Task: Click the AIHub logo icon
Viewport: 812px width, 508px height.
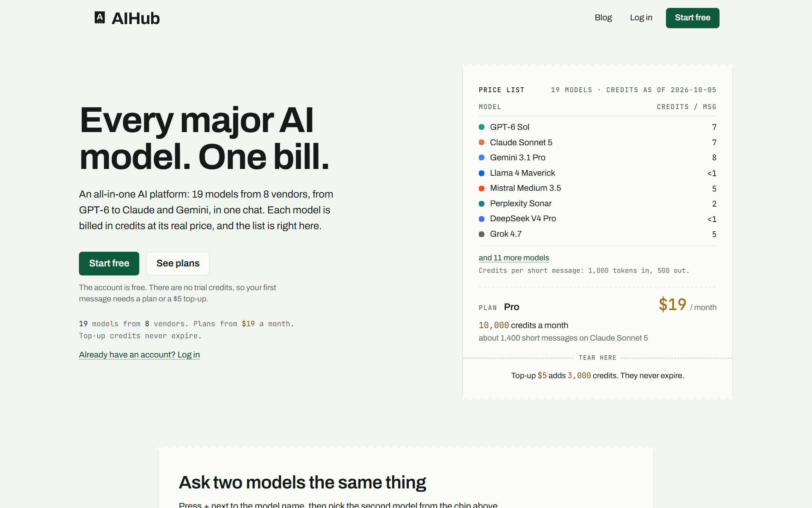Action: (100, 18)
